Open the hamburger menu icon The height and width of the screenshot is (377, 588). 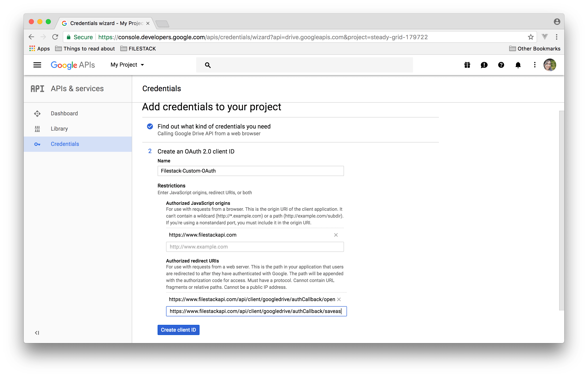pyautogui.click(x=37, y=65)
